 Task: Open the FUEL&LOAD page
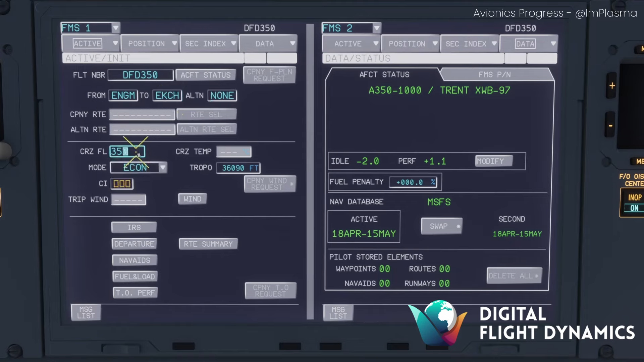[135, 277]
